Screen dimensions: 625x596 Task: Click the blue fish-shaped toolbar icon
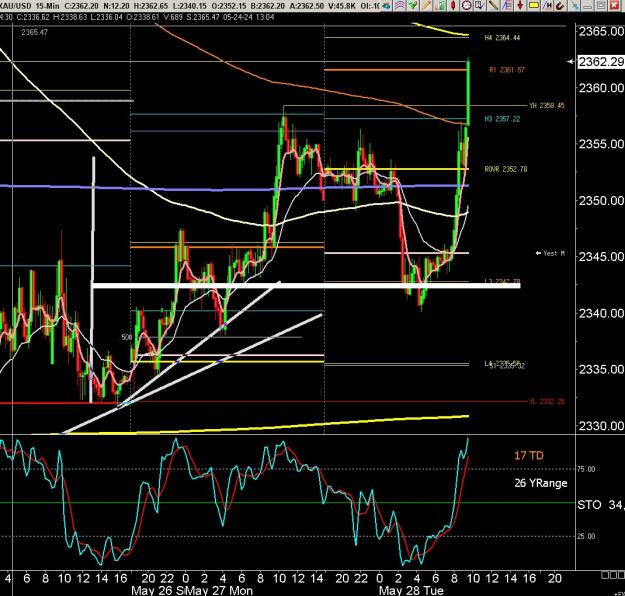coord(387,6)
